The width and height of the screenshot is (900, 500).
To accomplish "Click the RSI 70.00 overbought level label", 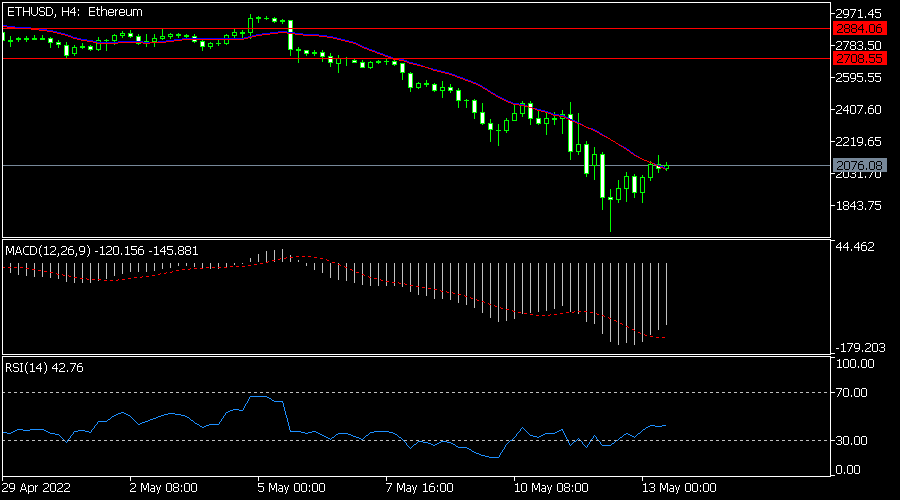I will (x=851, y=393).
